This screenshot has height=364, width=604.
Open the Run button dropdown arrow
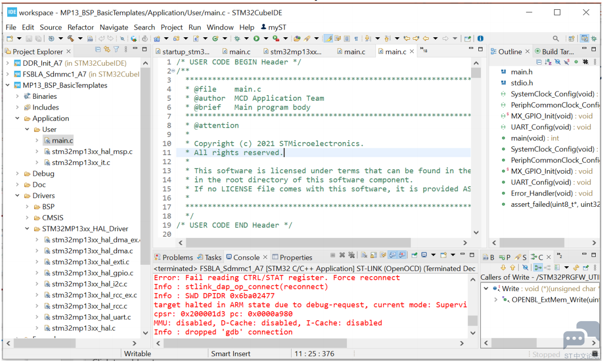266,38
